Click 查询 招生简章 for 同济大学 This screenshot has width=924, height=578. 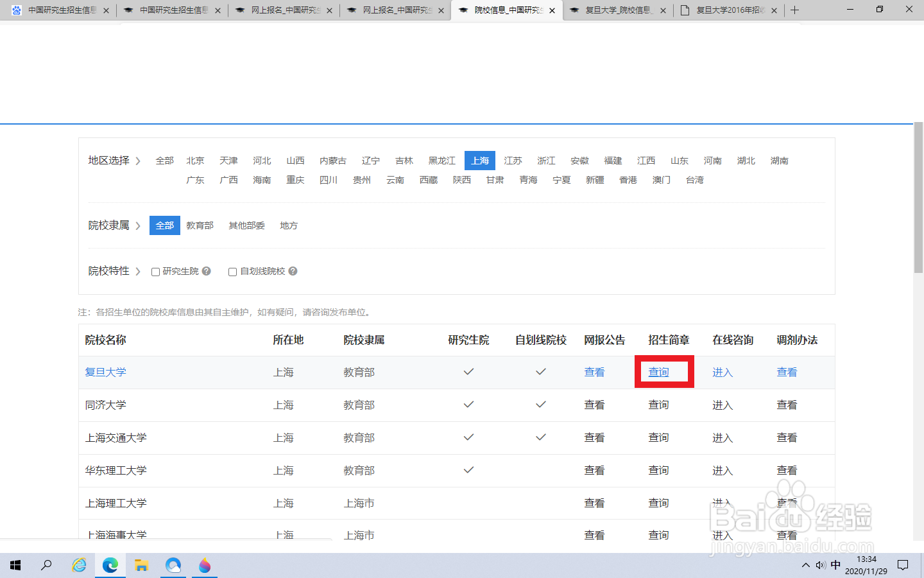tap(659, 405)
